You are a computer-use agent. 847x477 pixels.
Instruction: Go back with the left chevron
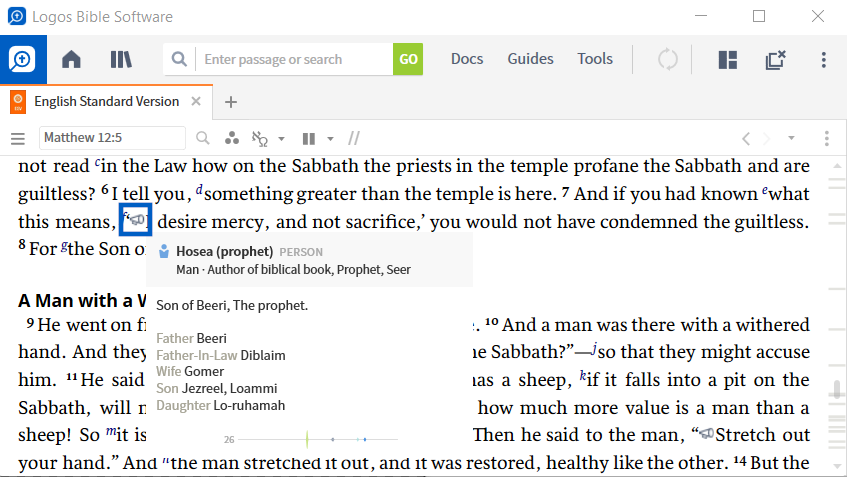(x=746, y=139)
